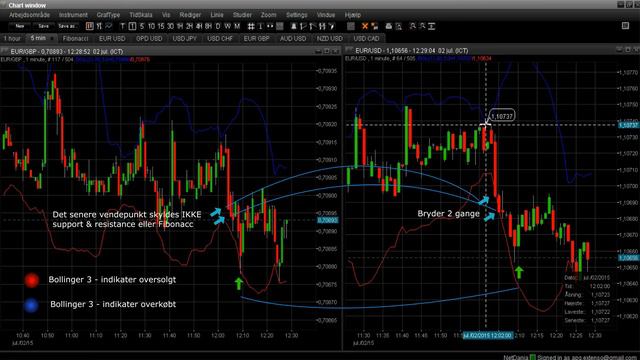
Task: Select the line chart type icon
Action: [109, 26]
